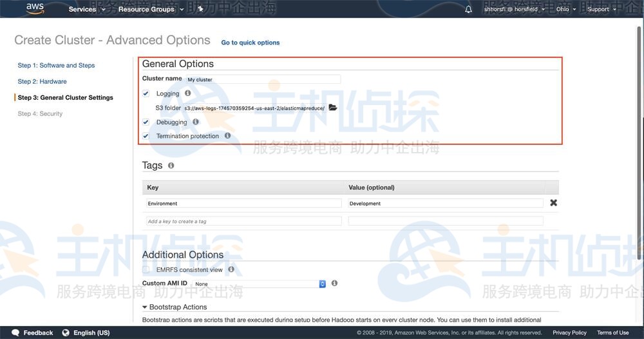Open the Custom AMI ID dropdown
This screenshot has width=644, height=339.
point(260,284)
